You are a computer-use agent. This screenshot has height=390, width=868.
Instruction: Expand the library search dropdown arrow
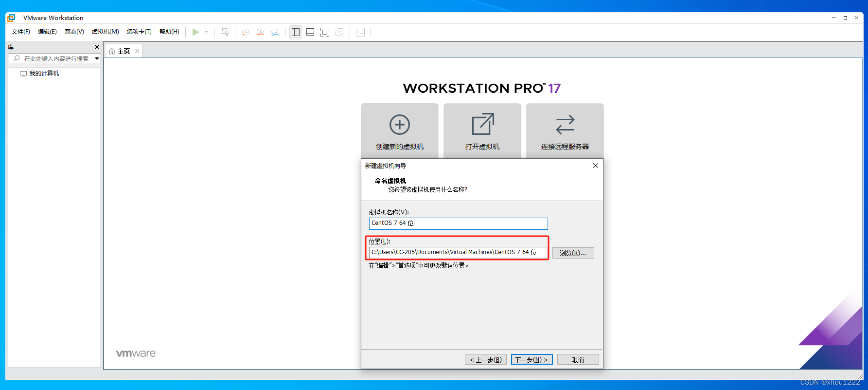[97, 58]
